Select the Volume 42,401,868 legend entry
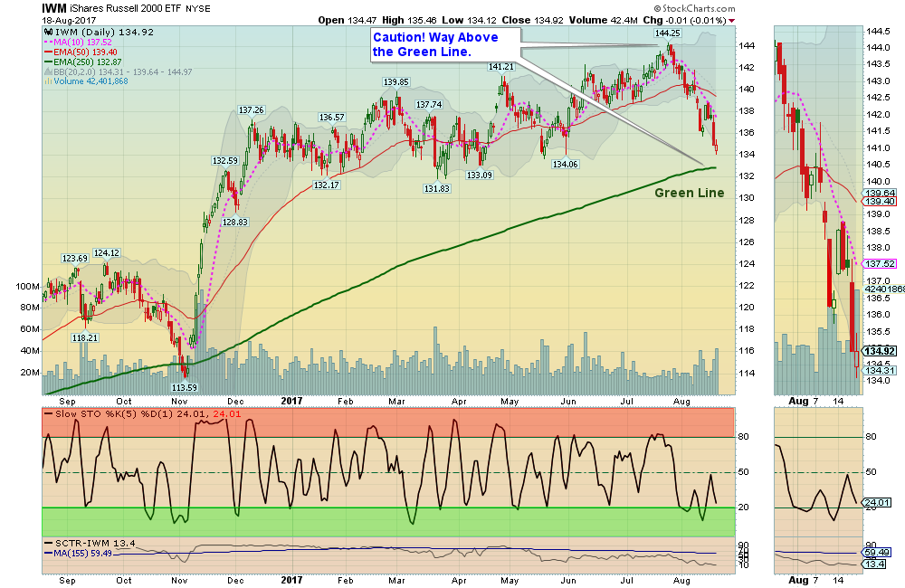Image resolution: width=905 pixels, height=588 pixels. tap(90, 81)
